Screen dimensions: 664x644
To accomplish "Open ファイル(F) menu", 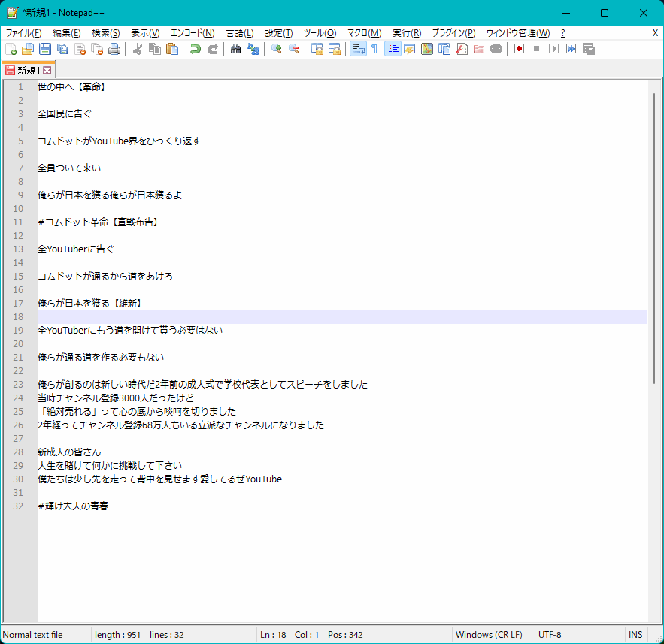I will 23,33.
